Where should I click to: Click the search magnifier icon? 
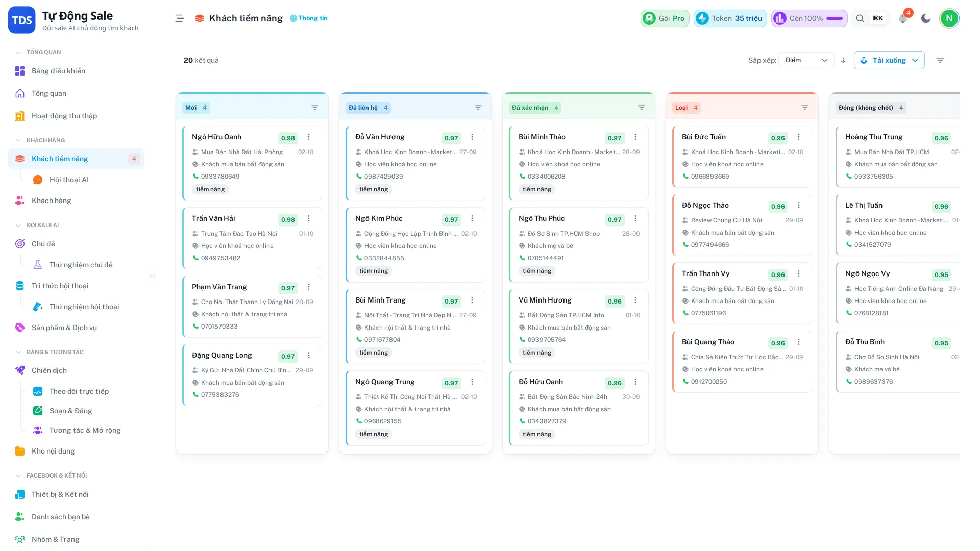click(x=860, y=18)
